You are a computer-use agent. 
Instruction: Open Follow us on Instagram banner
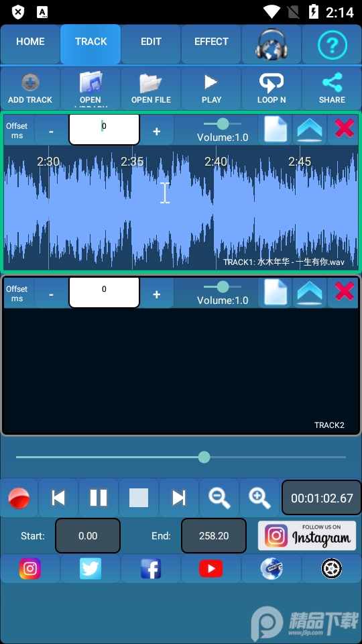point(307,535)
